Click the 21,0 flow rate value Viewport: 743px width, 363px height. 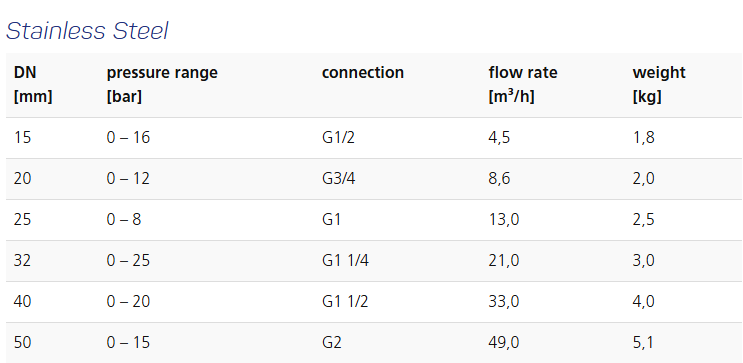pyautogui.click(x=504, y=261)
